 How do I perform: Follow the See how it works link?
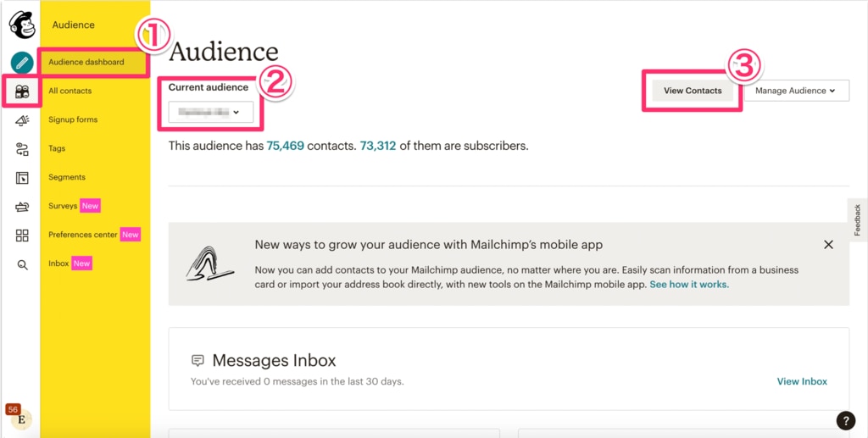pos(689,285)
